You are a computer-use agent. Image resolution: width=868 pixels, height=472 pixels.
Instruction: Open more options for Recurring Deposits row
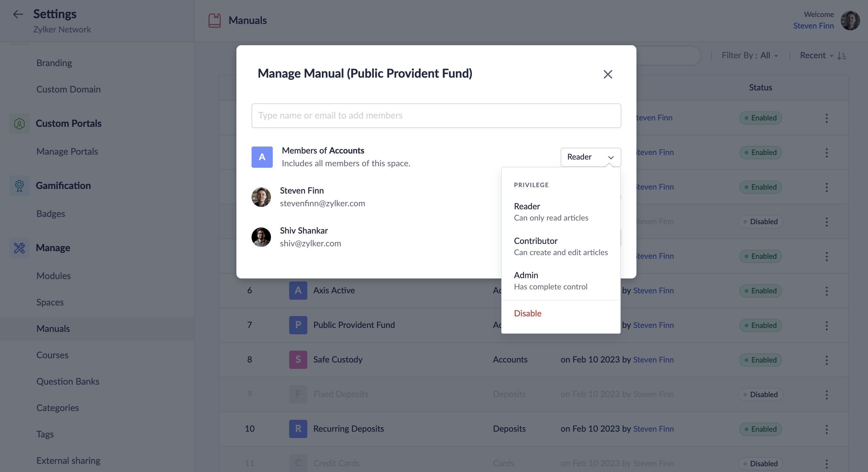[x=826, y=429]
